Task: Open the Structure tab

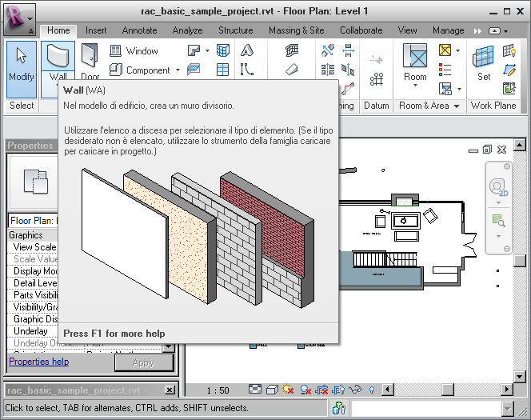Action: (236, 30)
